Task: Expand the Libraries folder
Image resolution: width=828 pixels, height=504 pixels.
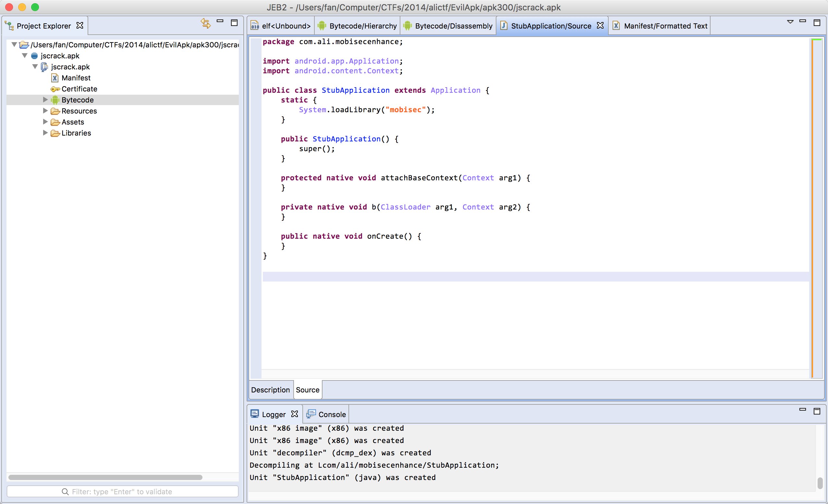Action: pyautogui.click(x=45, y=133)
